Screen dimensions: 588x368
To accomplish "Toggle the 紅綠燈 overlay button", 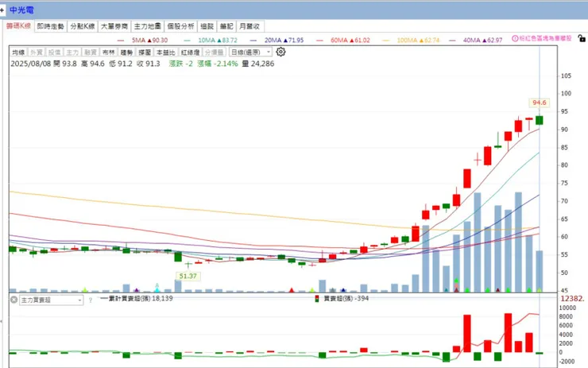I will tap(190, 52).
